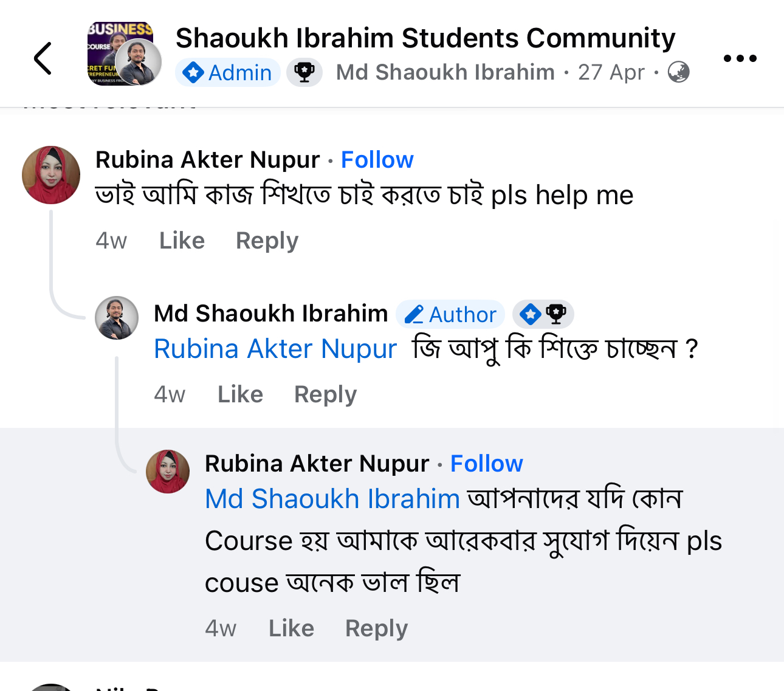
Task: Open the three-dots more options menu
Action: click(740, 58)
